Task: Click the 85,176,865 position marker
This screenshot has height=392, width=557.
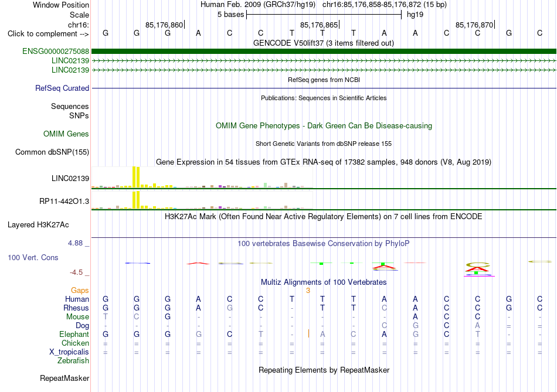Action: pos(320,25)
